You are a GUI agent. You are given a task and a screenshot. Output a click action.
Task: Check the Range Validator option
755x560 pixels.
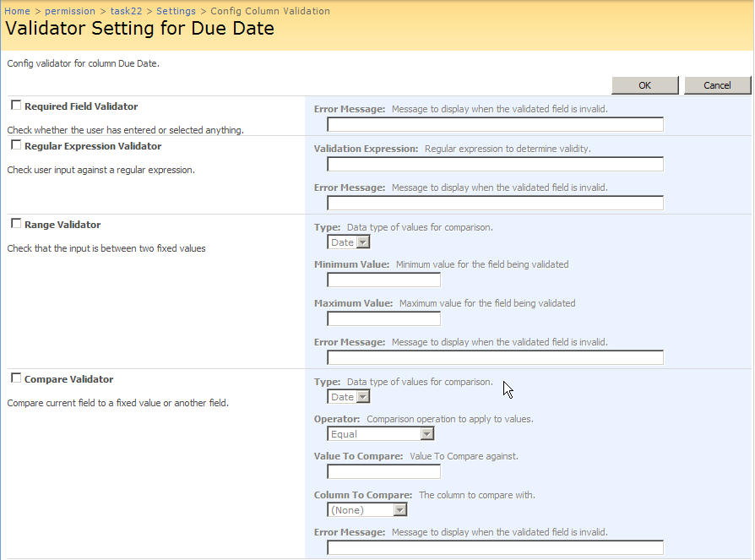[16, 224]
